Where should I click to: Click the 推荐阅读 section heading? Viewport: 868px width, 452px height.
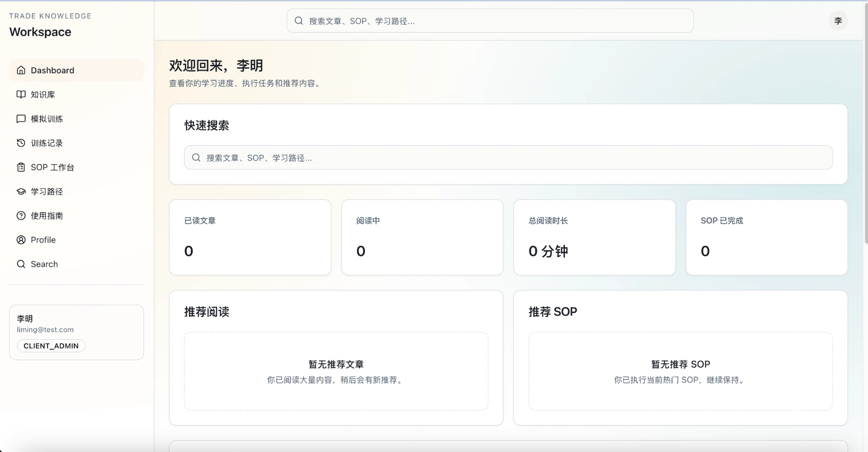(x=207, y=312)
